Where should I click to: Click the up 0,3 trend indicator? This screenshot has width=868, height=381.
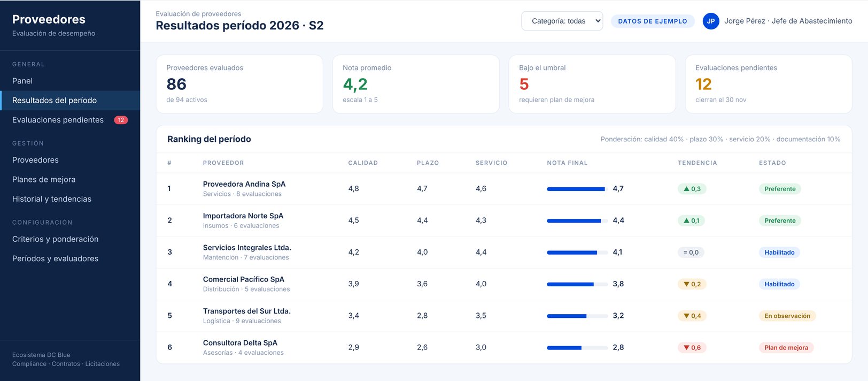(692, 189)
